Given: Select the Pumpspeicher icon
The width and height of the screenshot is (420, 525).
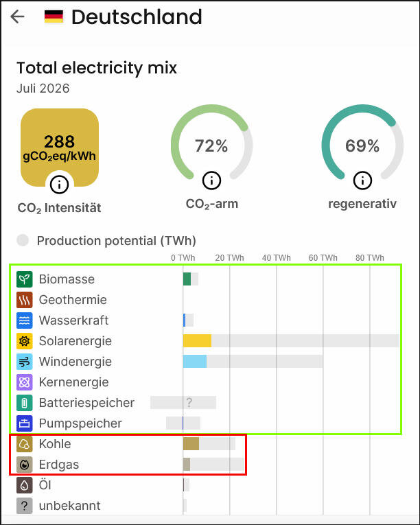Looking at the screenshot, I should click(x=25, y=423).
